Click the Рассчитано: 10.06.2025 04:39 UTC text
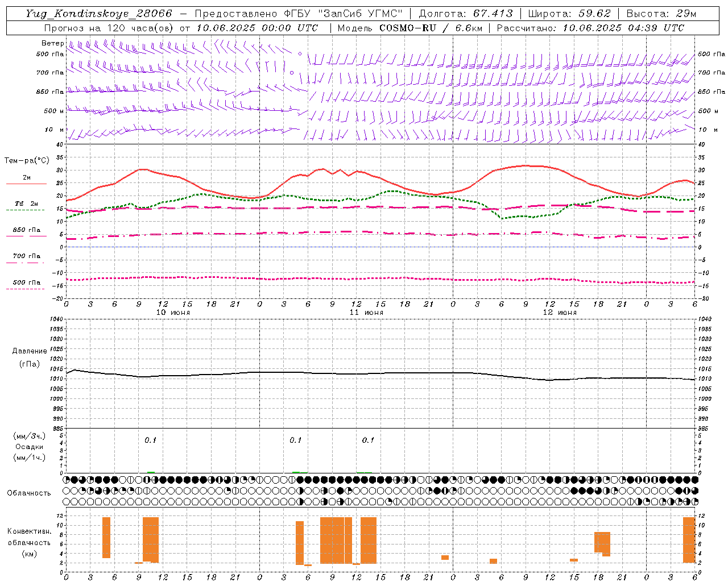728x582 pixels. click(x=590, y=28)
